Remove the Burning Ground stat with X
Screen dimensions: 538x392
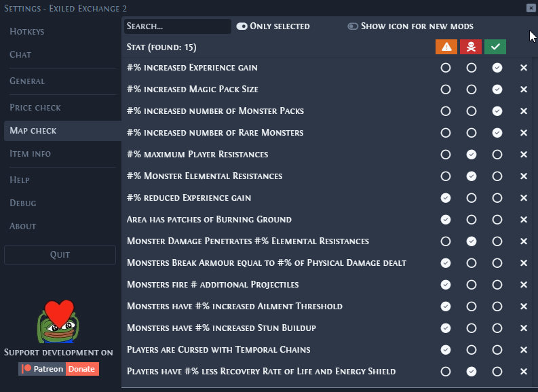(x=524, y=220)
